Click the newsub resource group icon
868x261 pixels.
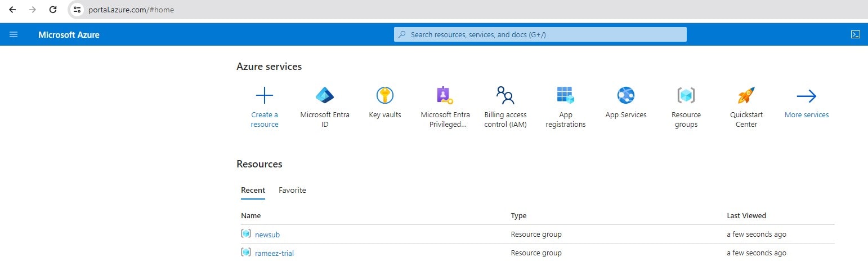[246, 233]
